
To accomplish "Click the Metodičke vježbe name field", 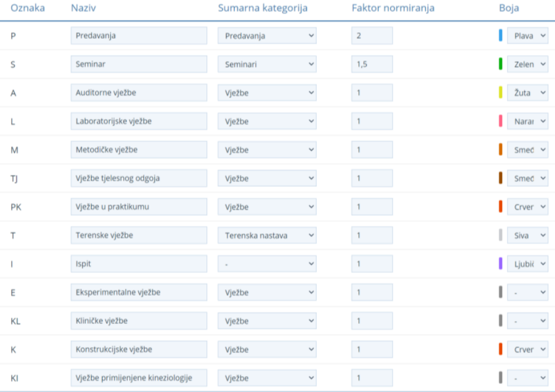I will pos(138,150).
